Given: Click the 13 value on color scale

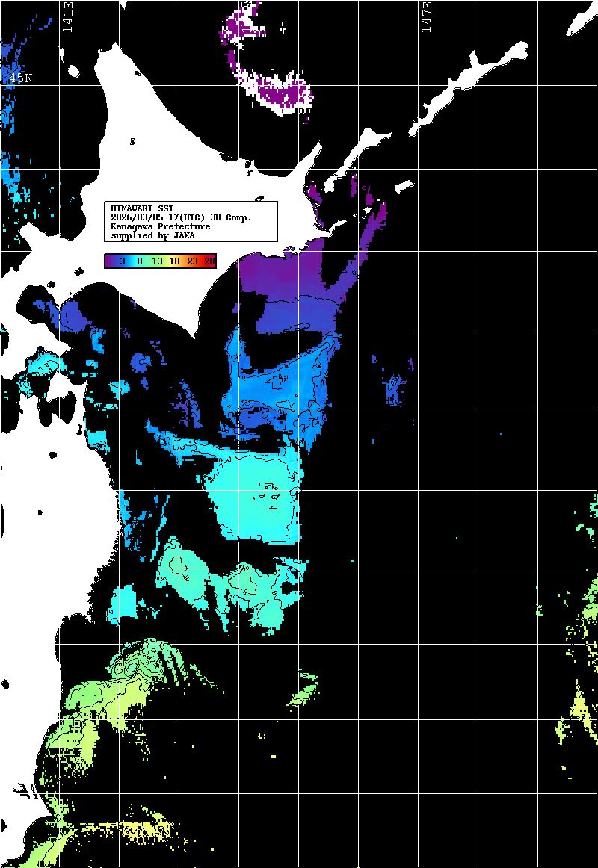Looking at the screenshot, I should click(157, 261).
